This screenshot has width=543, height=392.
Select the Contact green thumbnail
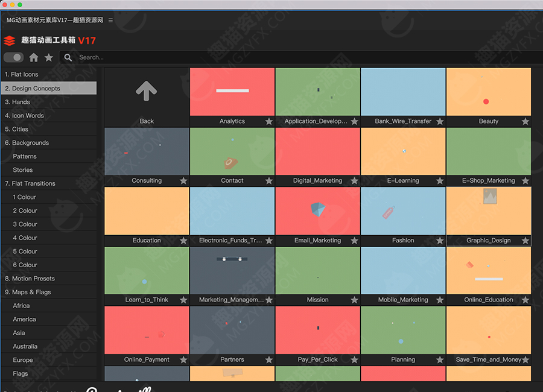232,151
